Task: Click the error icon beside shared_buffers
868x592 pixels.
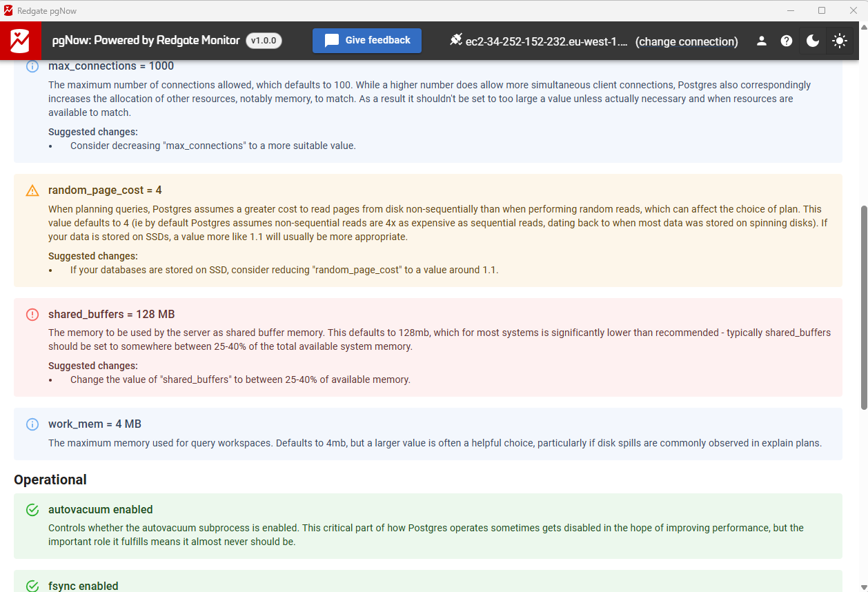Action: (x=32, y=315)
